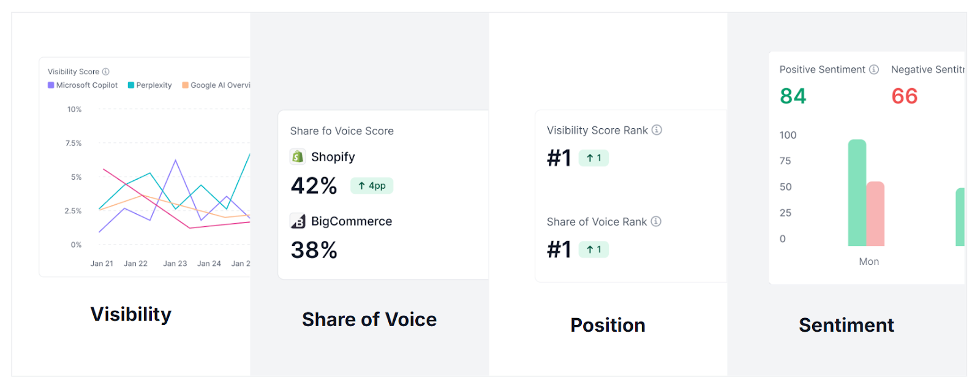The image size is (980, 385).
Task: Click the Visibility Score Rank info icon
Action: pyautogui.click(x=656, y=129)
